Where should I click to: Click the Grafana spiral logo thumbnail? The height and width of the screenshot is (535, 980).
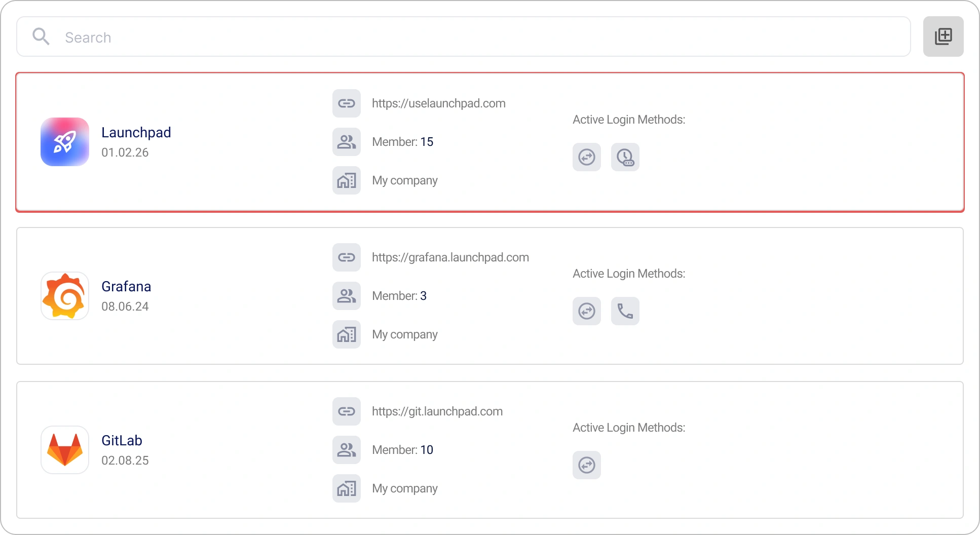point(64,295)
